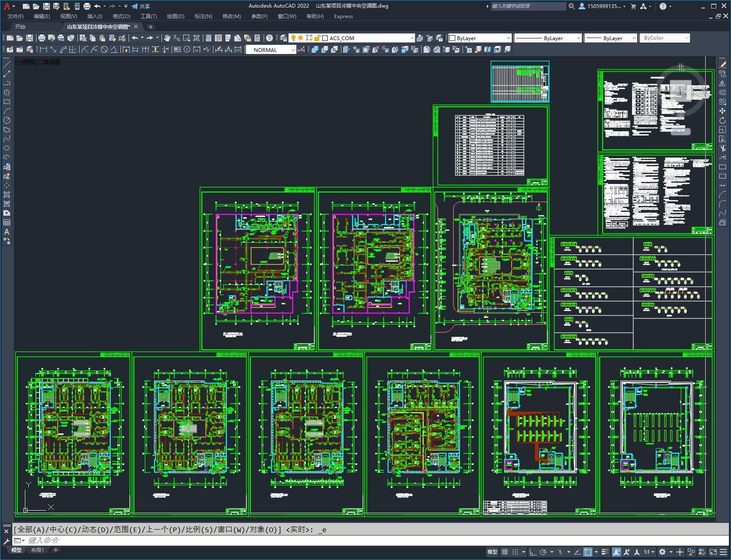Open the annotation scale 1:1 dropdown
731x560 pixels.
pos(649,552)
